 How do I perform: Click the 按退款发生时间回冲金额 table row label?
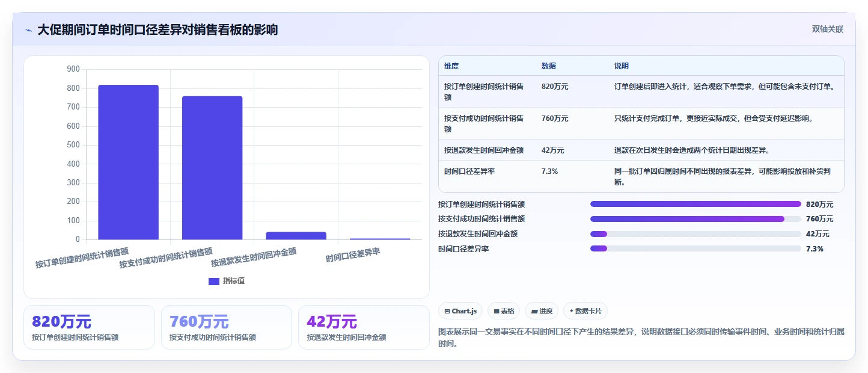coord(484,150)
